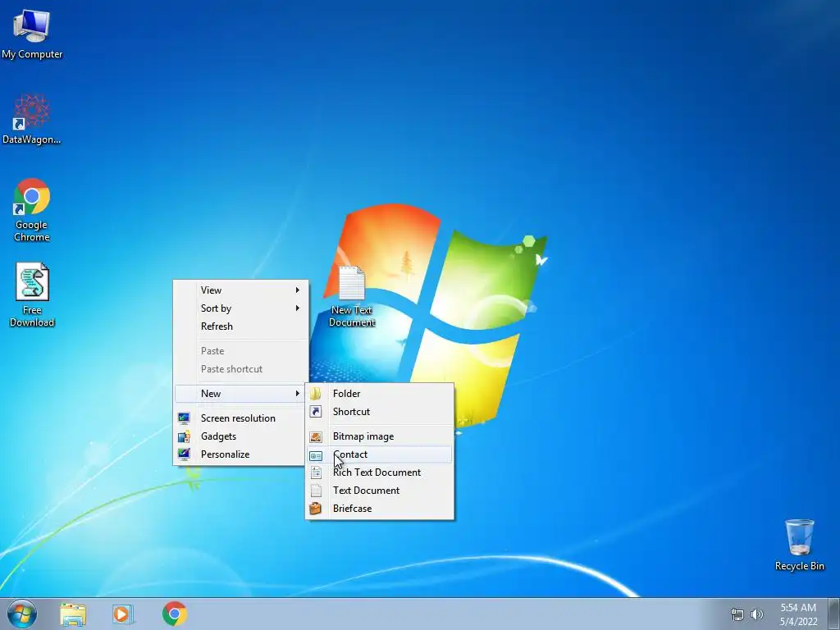Open Windows Explorer from the taskbar
This screenshot has height=630, width=840.
pyautogui.click(x=73, y=614)
